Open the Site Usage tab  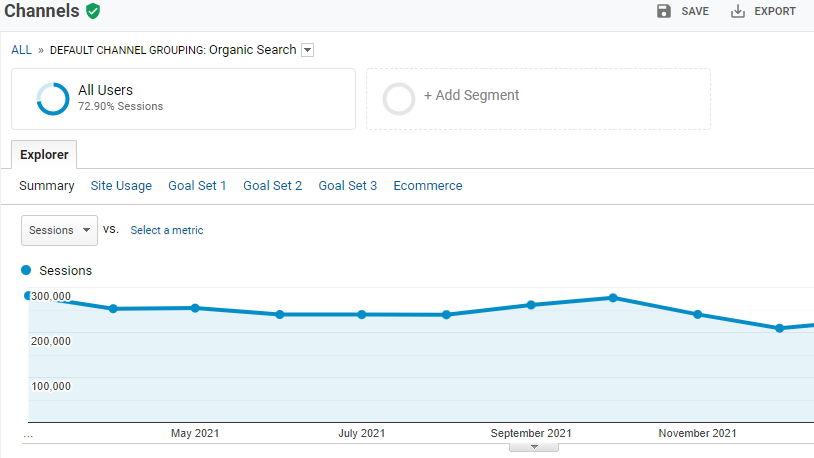121,186
